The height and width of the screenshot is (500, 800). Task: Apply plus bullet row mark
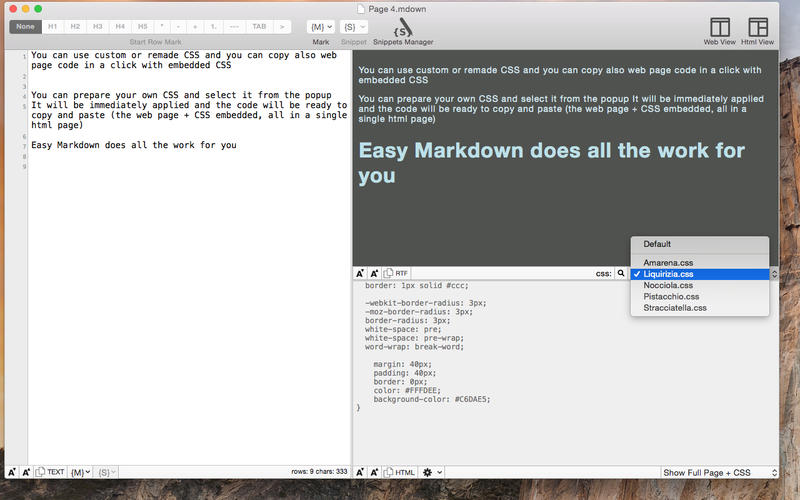(x=195, y=27)
